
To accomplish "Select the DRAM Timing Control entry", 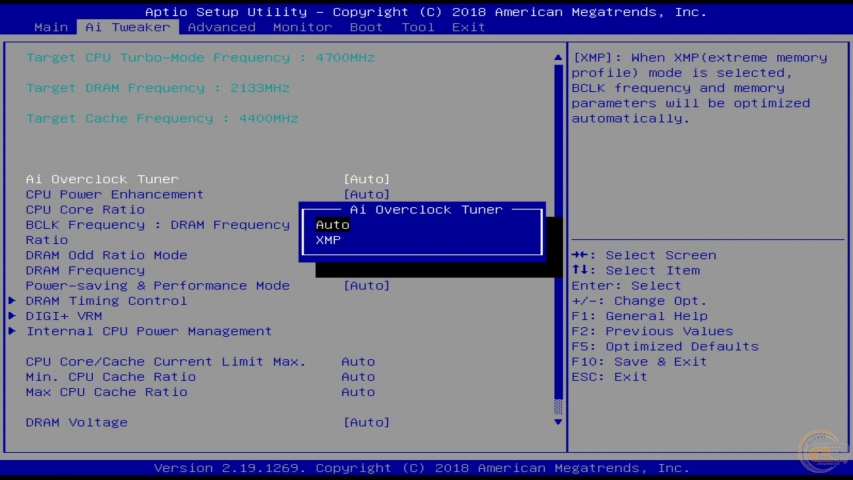I will click(106, 301).
